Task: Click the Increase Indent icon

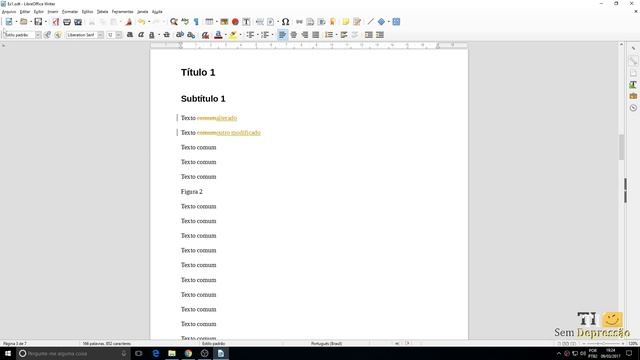Action: coord(369,35)
